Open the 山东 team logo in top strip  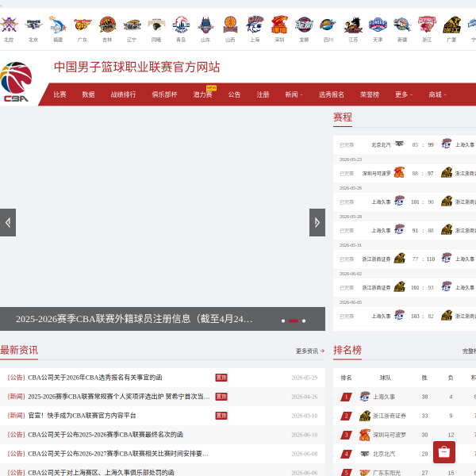[205, 25]
